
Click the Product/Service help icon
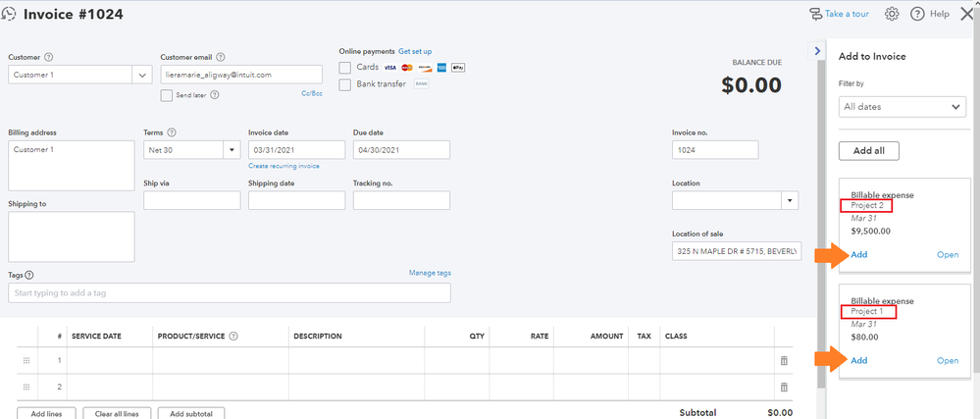coord(233,336)
